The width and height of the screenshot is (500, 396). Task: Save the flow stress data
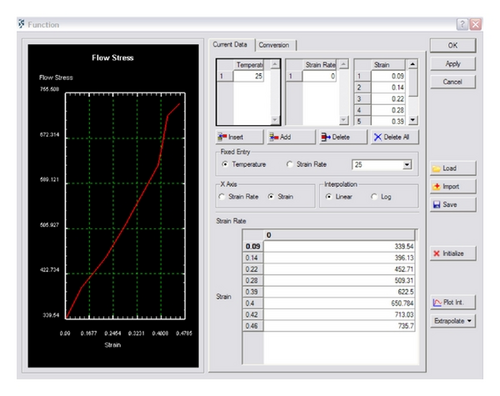[x=453, y=205]
